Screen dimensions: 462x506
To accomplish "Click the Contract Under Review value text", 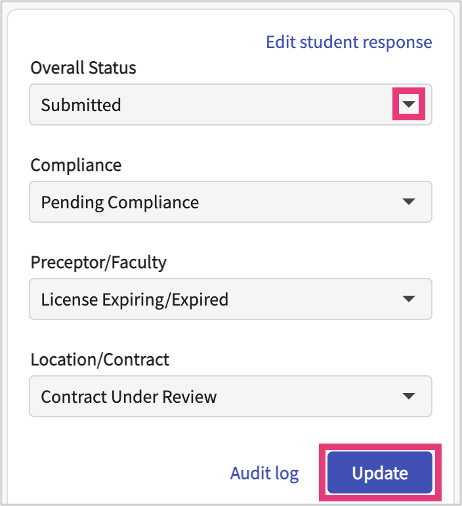I will [x=129, y=397].
